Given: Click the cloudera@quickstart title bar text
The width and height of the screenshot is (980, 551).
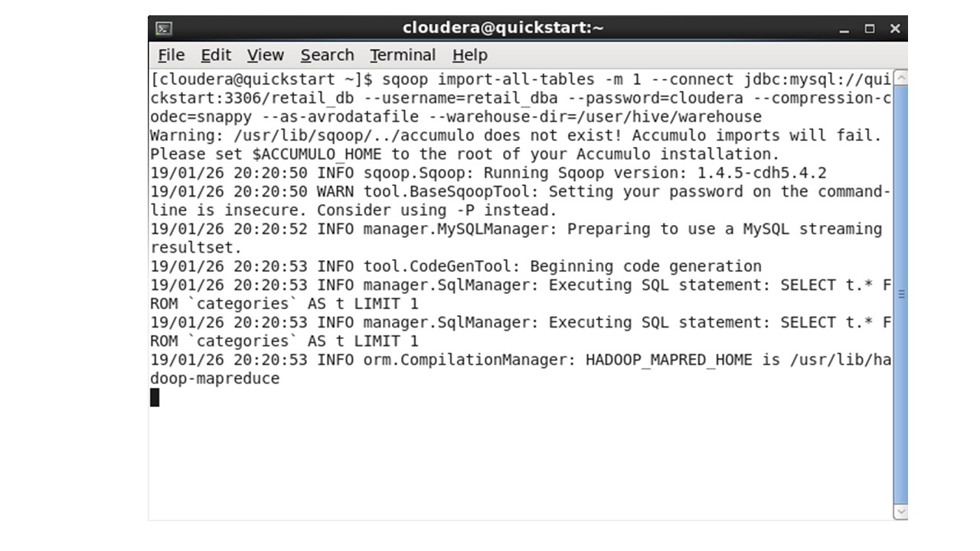Looking at the screenshot, I should click(503, 28).
